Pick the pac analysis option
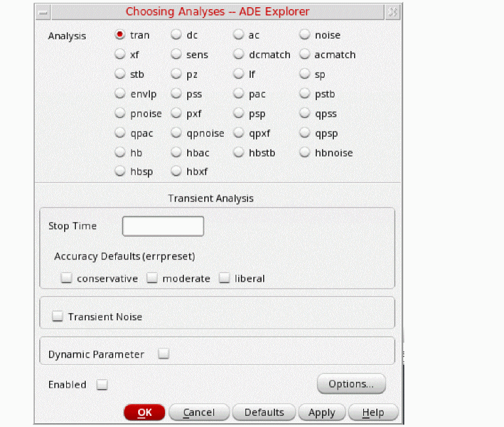The height and width of the screenshot is (427, 504). tap(238, 93)
